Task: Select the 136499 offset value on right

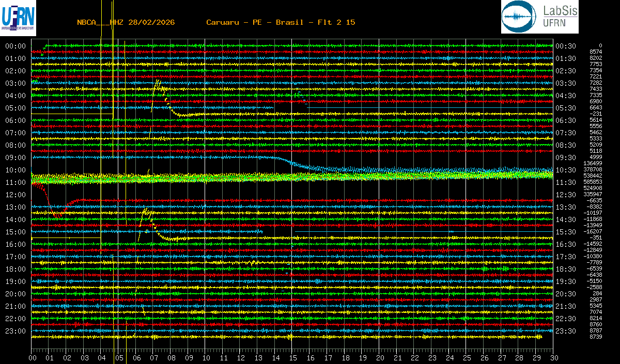Action: 593,163
